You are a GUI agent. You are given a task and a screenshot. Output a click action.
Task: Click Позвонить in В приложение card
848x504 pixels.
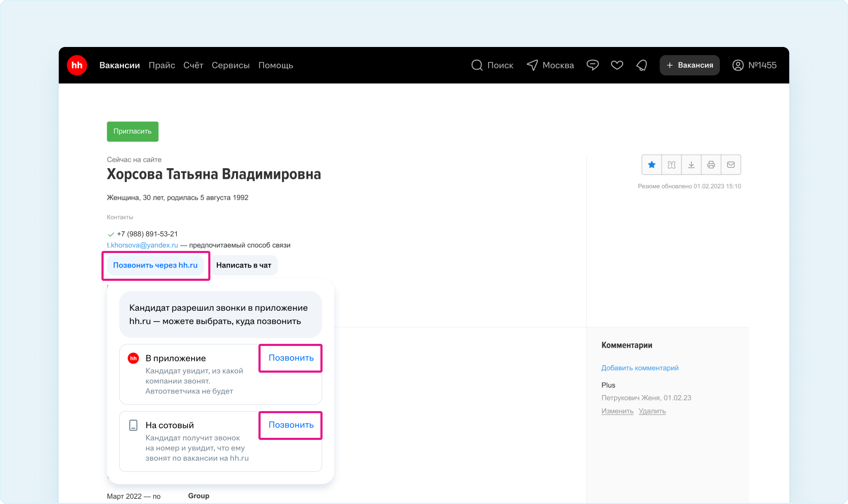(291, 358)
